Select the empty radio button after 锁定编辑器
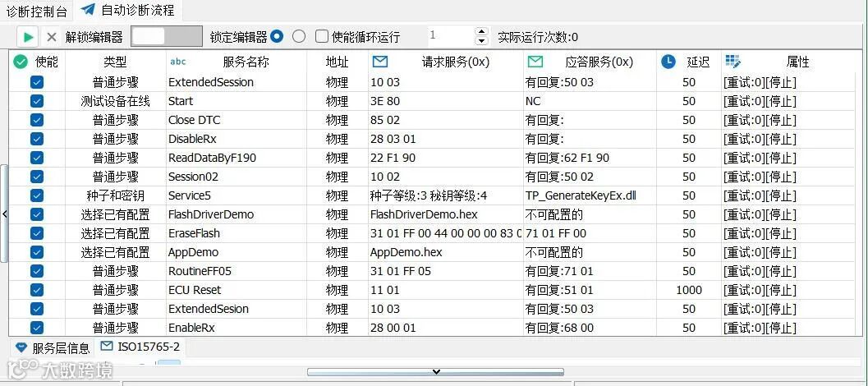 pos(299,37)
